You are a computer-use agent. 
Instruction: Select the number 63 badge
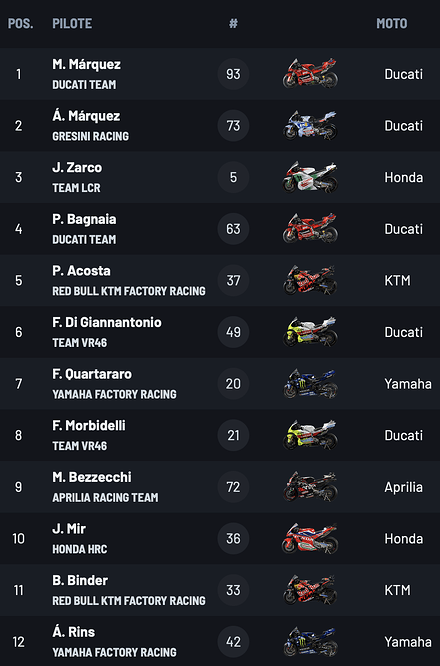point(233,229)
